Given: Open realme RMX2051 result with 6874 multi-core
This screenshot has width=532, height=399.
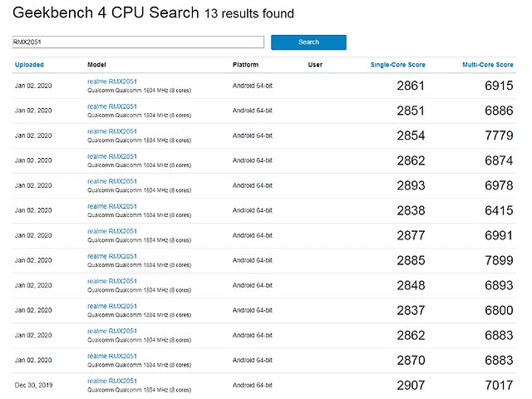Looking at the screenshot, I should (112, 155).
